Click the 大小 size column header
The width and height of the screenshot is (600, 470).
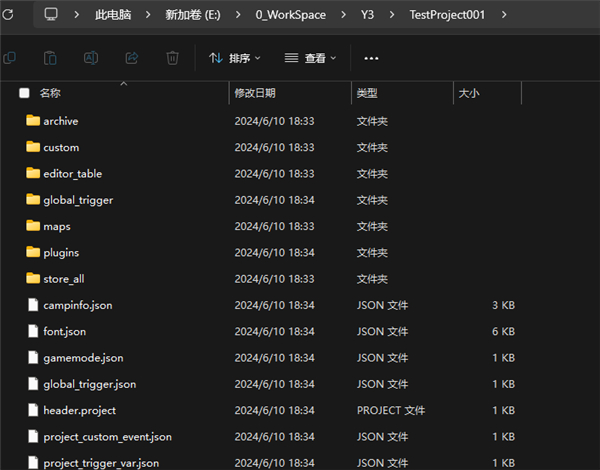pos(468,93)
